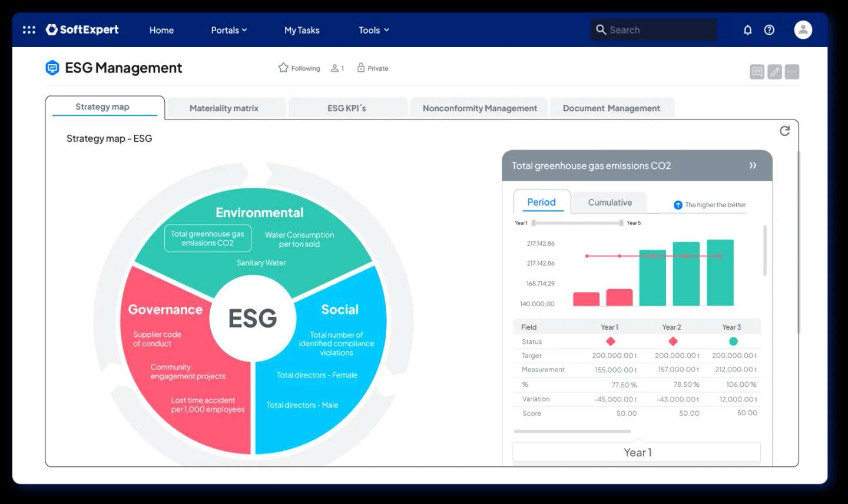Open the Portals dropdown
Viewport: 848px width, 504px height.
click(229, 30)
